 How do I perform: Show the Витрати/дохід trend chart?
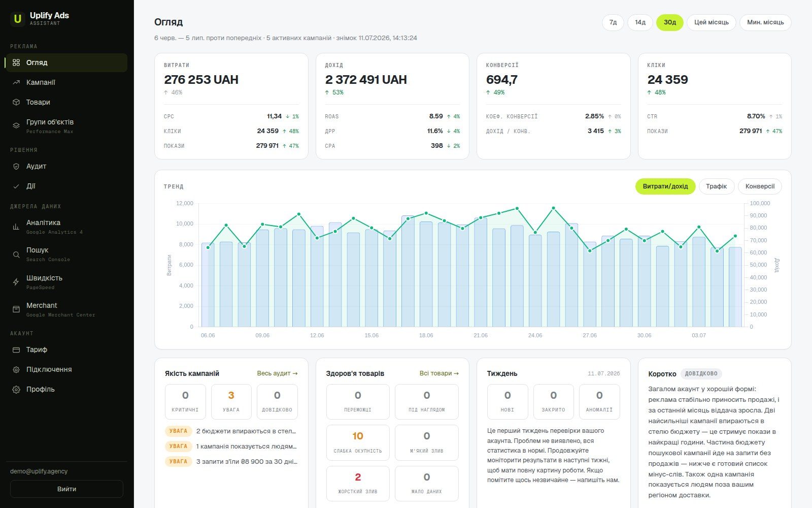pyautogui.click(x=665, y=186)
